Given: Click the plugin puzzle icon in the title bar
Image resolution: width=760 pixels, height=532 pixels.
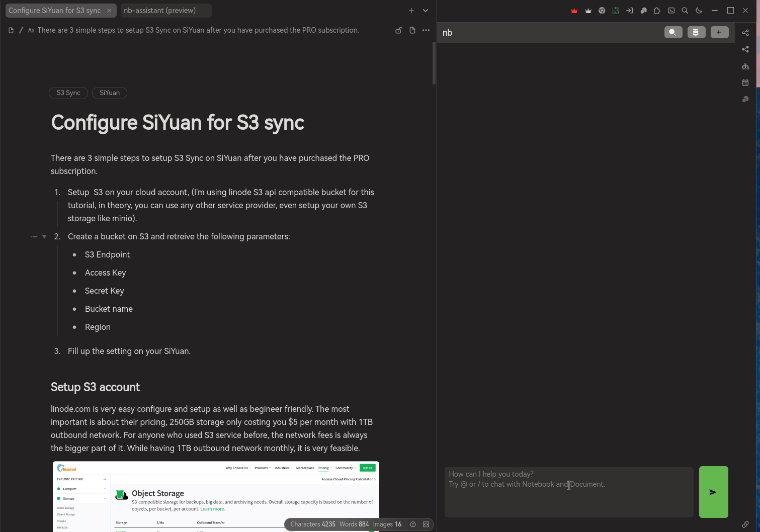Looking at the screenshot, I should coord(657,10).
